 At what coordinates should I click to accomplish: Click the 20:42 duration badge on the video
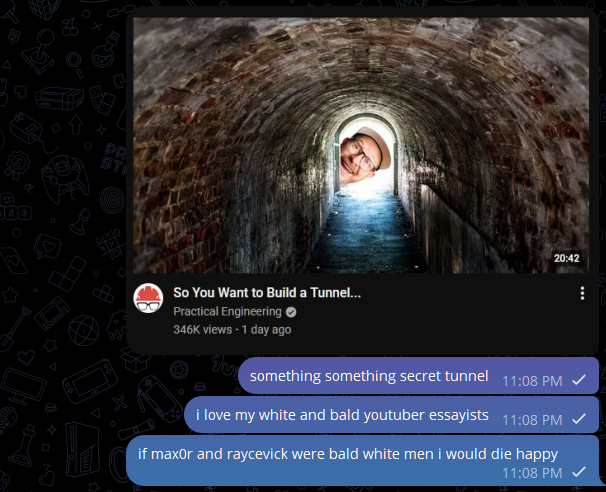coord(566,258)
